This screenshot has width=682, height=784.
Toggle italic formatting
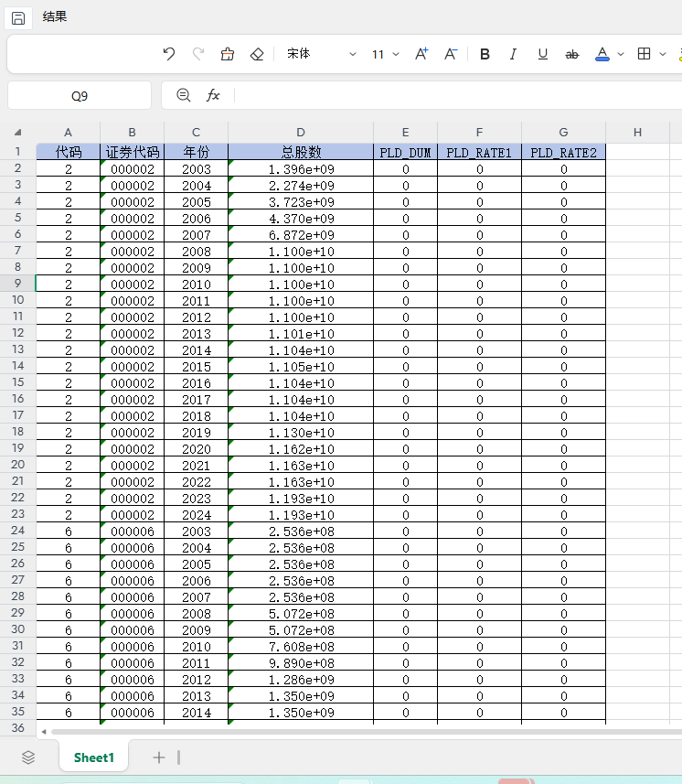point(513,55)
